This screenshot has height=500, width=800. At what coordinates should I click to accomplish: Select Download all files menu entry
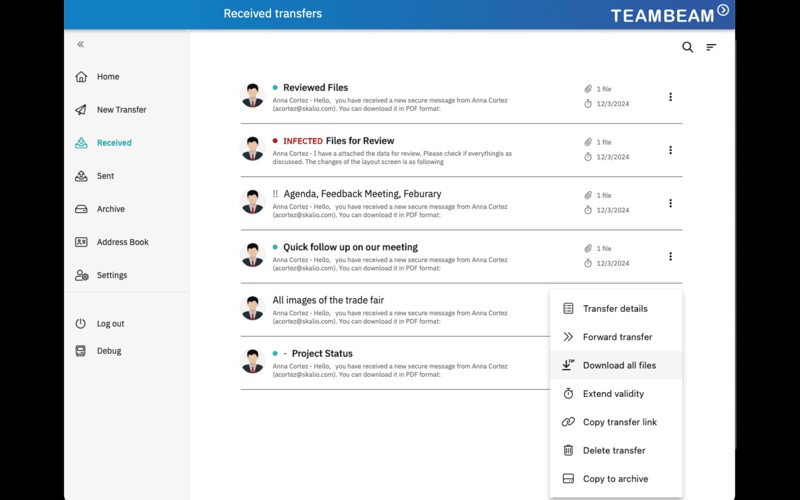616,365
